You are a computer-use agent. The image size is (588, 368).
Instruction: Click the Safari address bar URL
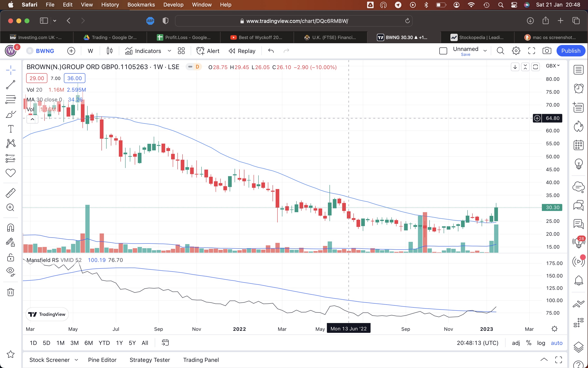pos(294,21)
